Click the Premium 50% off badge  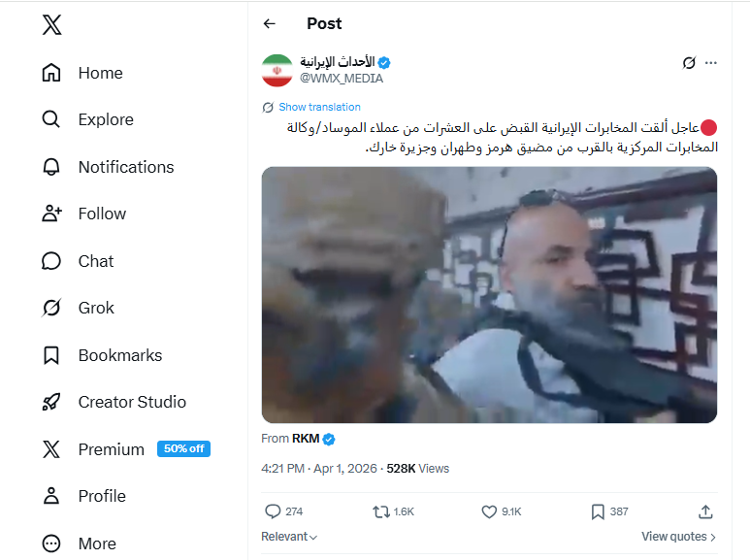point(184,448)
